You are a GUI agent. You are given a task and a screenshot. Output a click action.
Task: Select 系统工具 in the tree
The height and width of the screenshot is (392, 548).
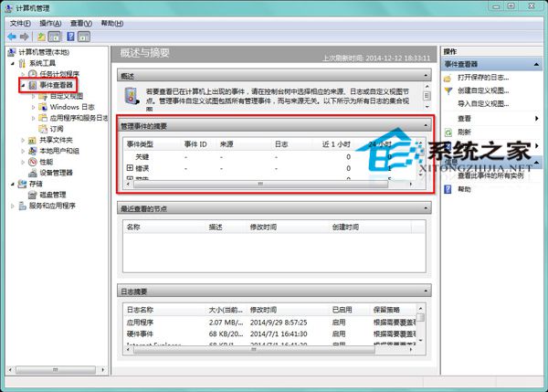click(42, 63)
